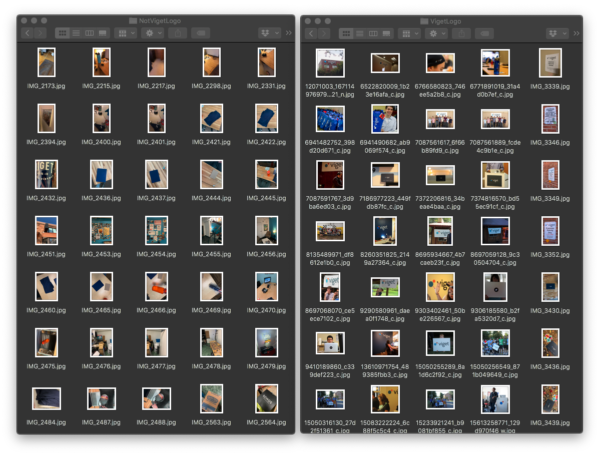Switch NotVigetLogo window to list view
Image resolution: width=598 pixels, height=453 pixels.
pyautogui.click(x=76, y=33)
